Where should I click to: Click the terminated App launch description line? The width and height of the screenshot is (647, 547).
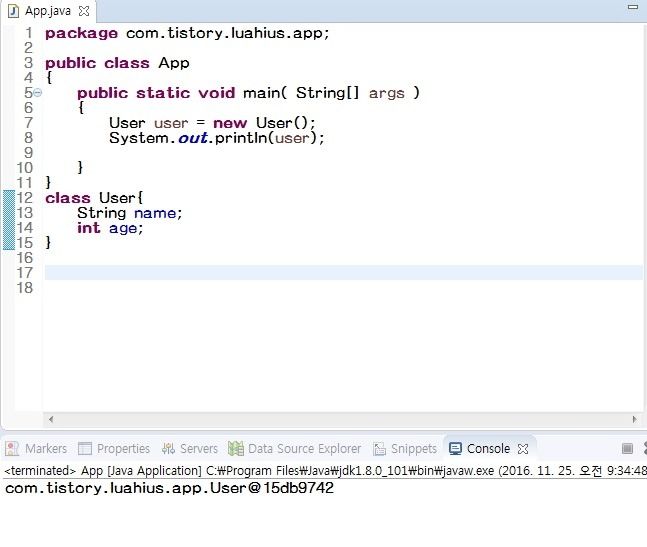(x=325, y=470)
